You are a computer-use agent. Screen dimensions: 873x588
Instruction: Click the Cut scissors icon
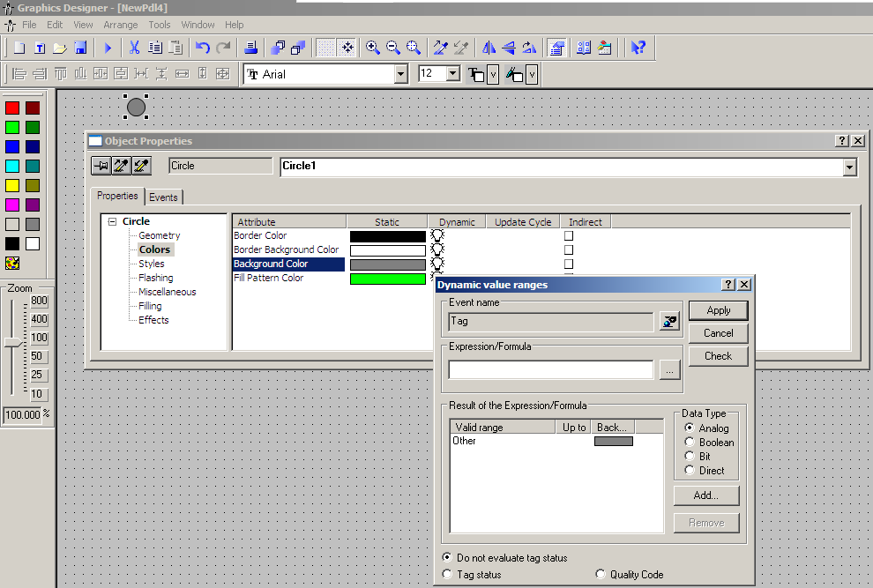pyautogui.click(x=135, y=48)
